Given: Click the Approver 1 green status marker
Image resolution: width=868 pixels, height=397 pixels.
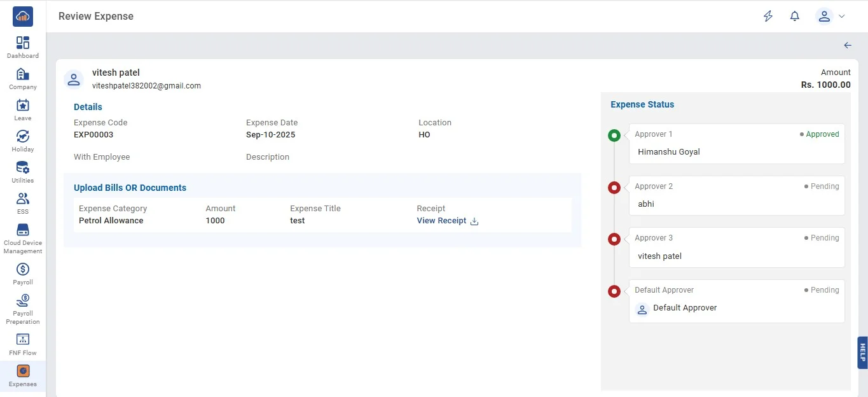Looking at the screenshot, I should pyautogui.click(x=614, y=135).
